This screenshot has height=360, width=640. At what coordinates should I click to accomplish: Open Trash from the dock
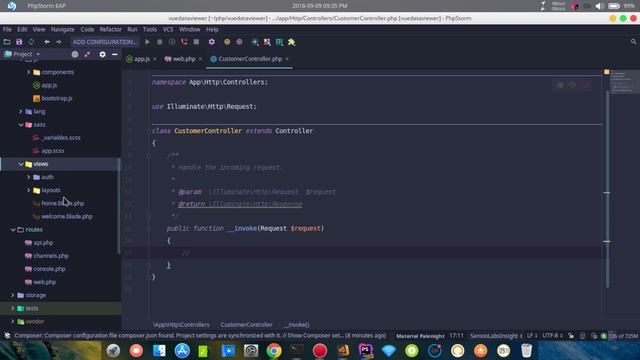tap(527, 350)
